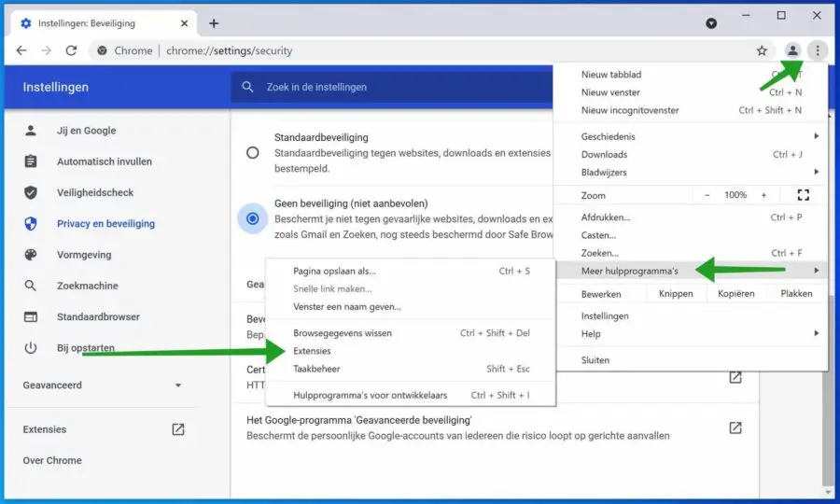Decrease zoom with the minus button

[x=707, y=195]
